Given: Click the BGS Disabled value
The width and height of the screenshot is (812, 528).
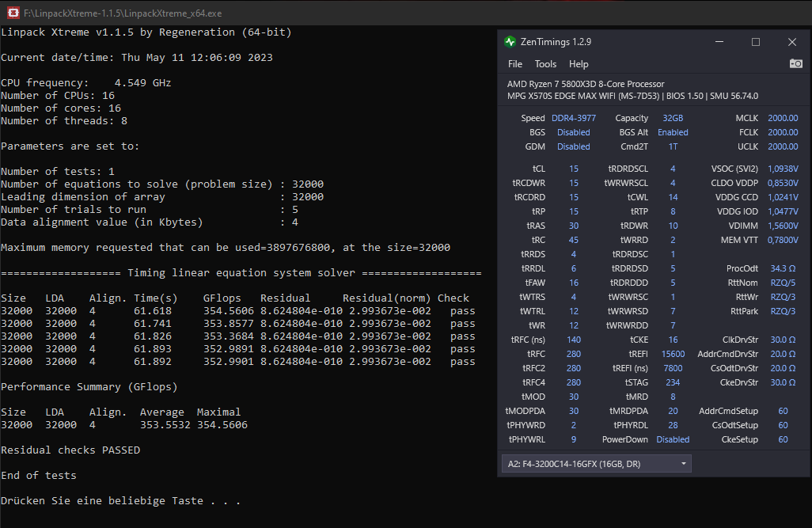Looking at the screenshot, I should click(573, 132).
